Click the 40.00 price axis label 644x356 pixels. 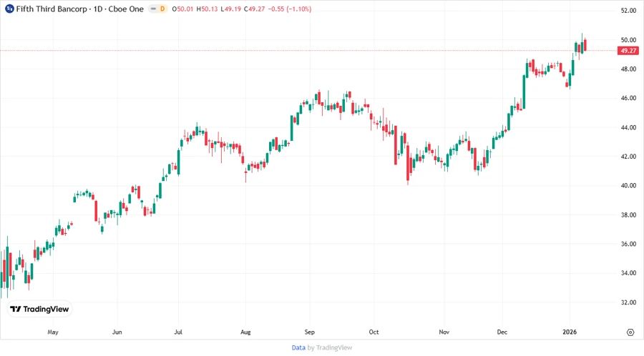pyautogui.click(x=628, y=185)
